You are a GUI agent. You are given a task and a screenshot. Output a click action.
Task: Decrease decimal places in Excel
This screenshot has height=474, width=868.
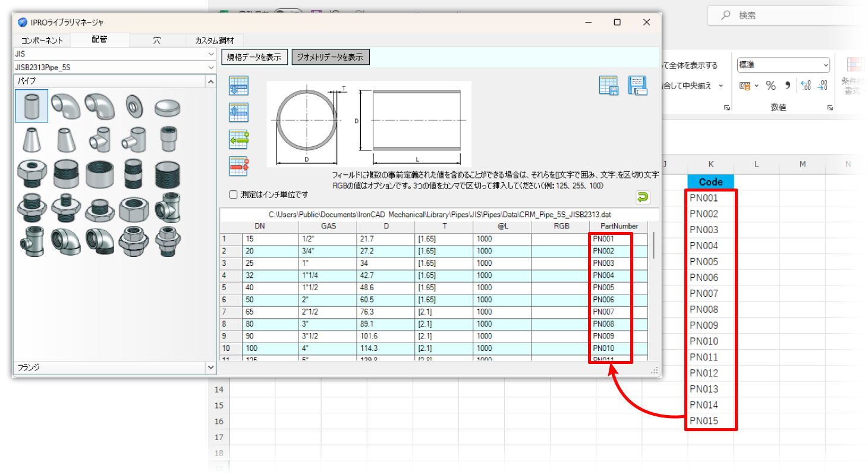(822, 86)
